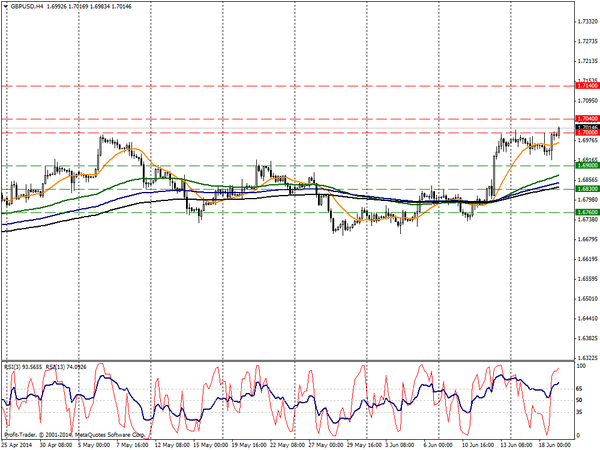
Task: Click the GBPUSD,H4 chart title text
Action: pyautogui.click(x=29, y=6)
